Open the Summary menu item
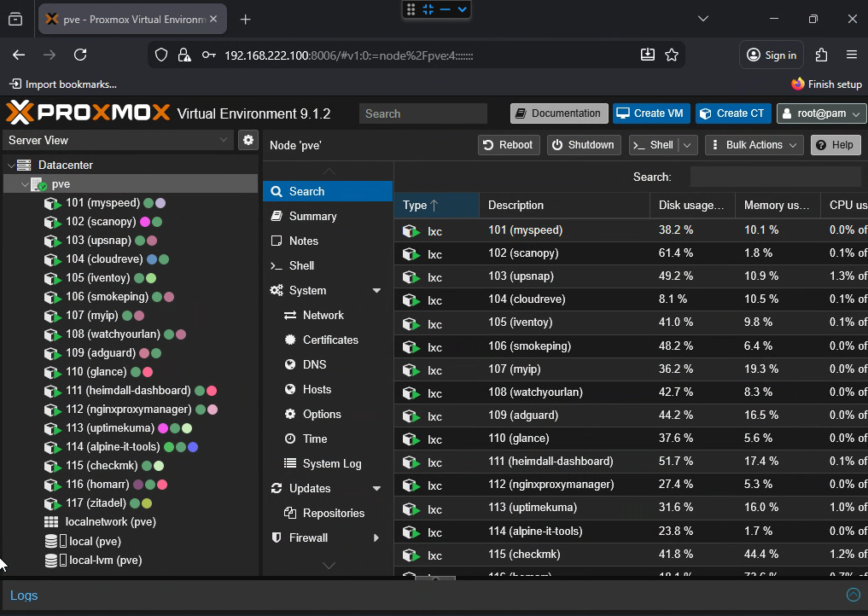 328,217
